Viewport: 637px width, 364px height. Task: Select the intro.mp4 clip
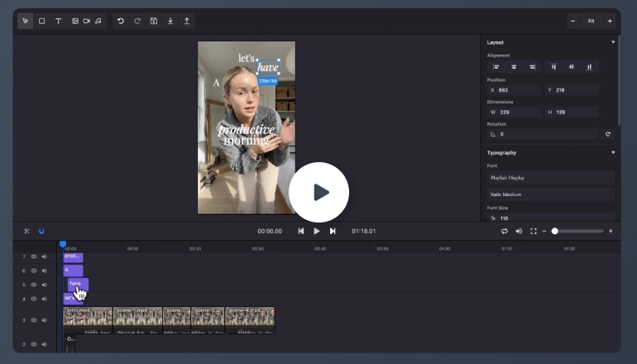pos(88,320)
